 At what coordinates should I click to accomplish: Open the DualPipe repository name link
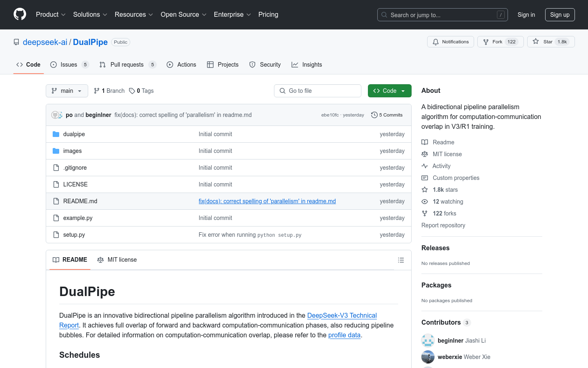point(90,42)
